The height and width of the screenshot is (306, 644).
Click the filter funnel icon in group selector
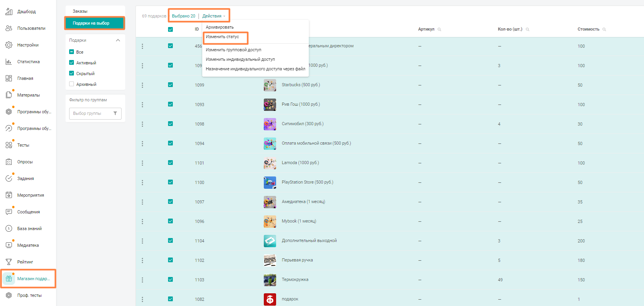point(115,114)
